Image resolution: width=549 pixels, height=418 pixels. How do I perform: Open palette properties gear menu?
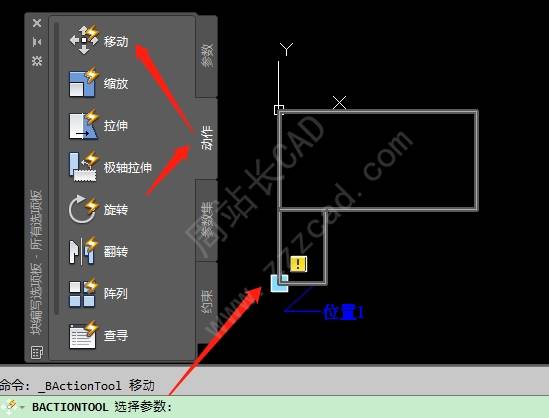[37, 61]
